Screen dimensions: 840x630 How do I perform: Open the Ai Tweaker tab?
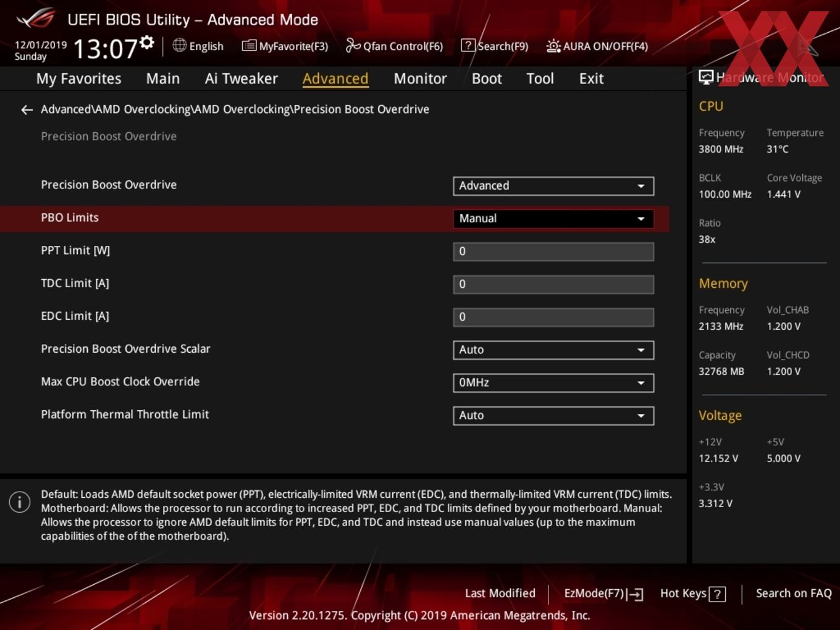(241, 78)
